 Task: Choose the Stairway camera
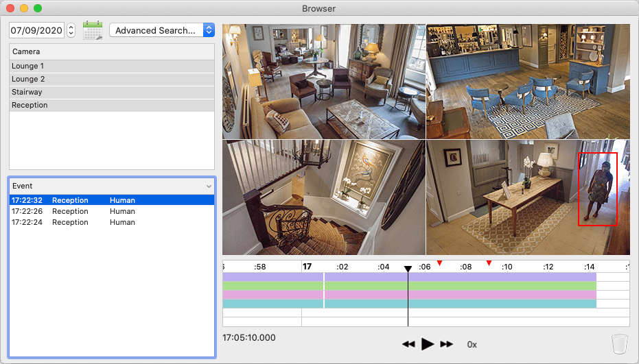pyautogui.click(x=111, y=92)
